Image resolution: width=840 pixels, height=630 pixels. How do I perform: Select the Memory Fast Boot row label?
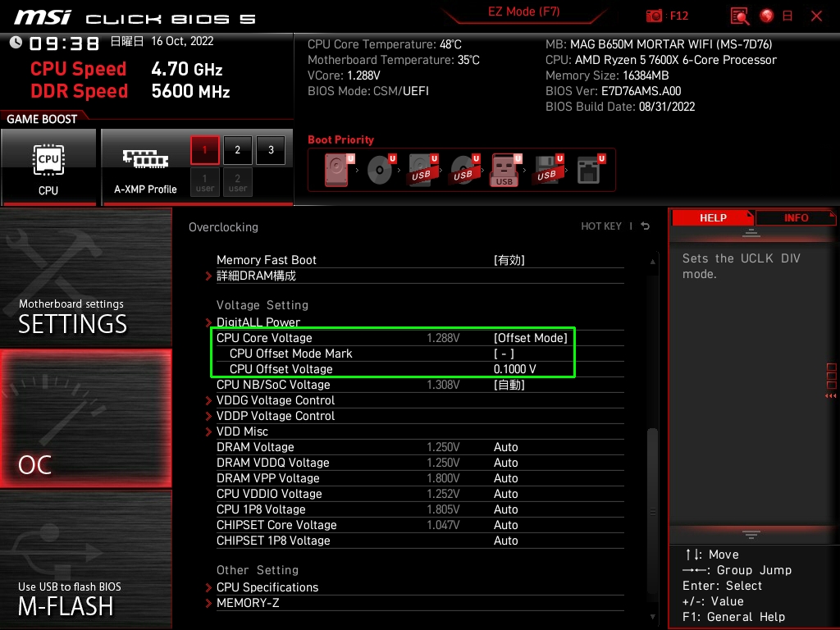267,260
